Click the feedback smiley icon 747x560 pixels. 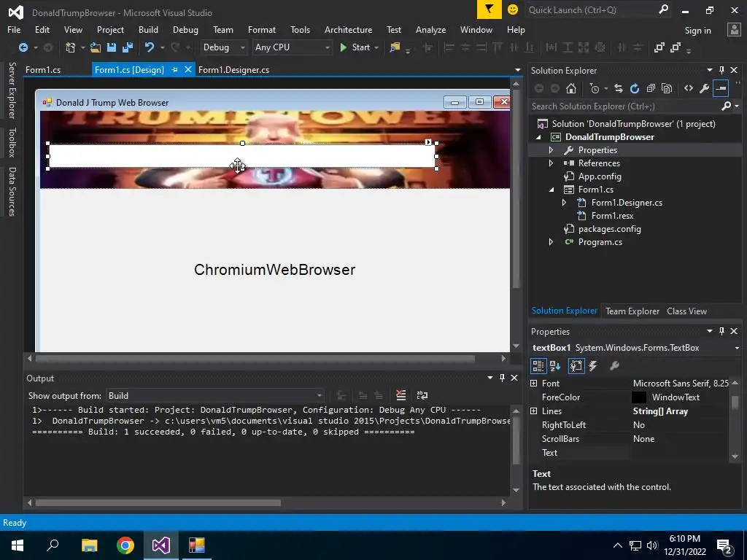coord(513,9)
